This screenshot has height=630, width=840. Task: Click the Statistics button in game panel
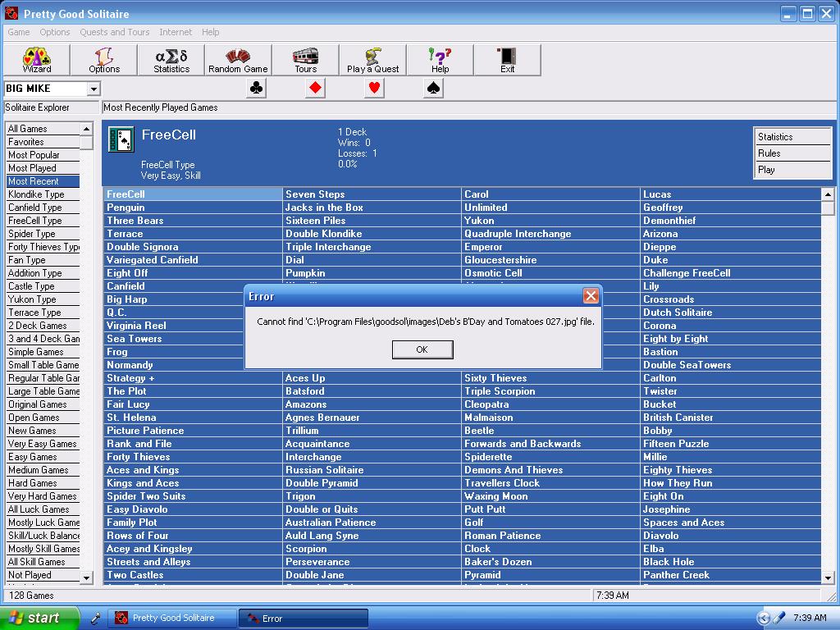tap(792, 137)
